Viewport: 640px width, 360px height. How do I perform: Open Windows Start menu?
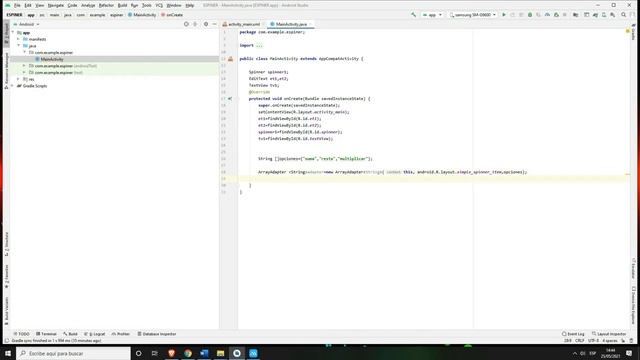[8, 353]
